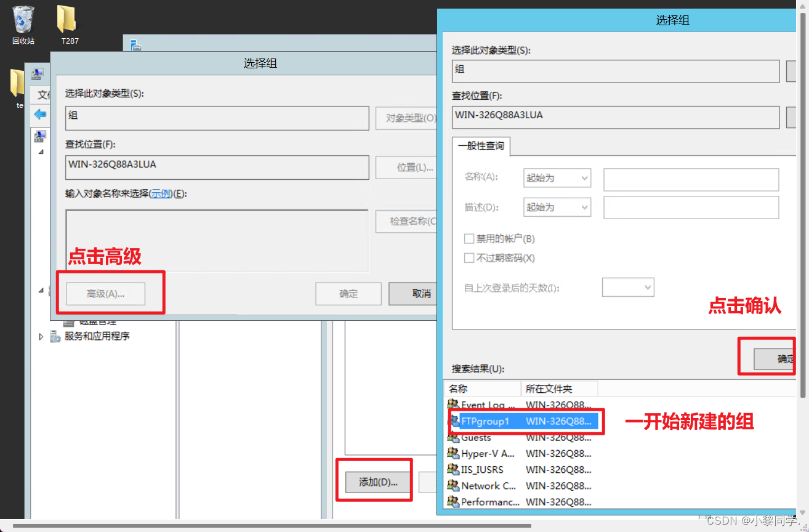Sort by the 名称 column header

(483, 389)
